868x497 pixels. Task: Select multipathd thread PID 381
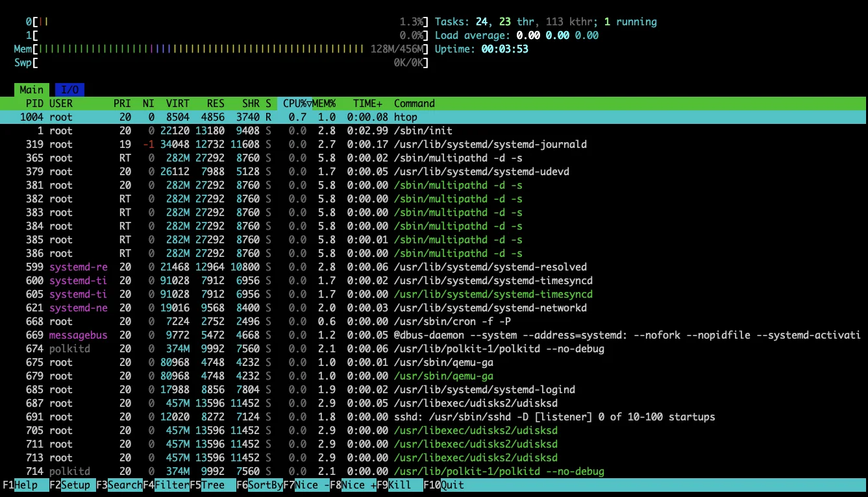pos(434,186)
